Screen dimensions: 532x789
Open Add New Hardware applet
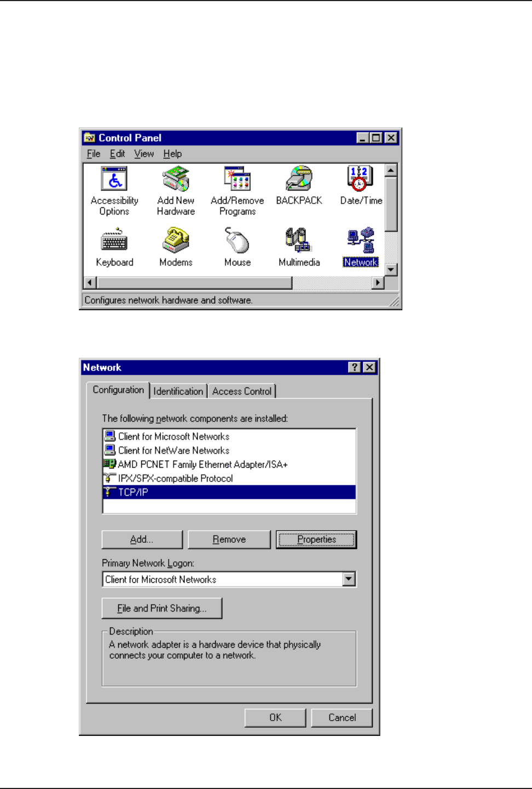[x=176, y=181]
